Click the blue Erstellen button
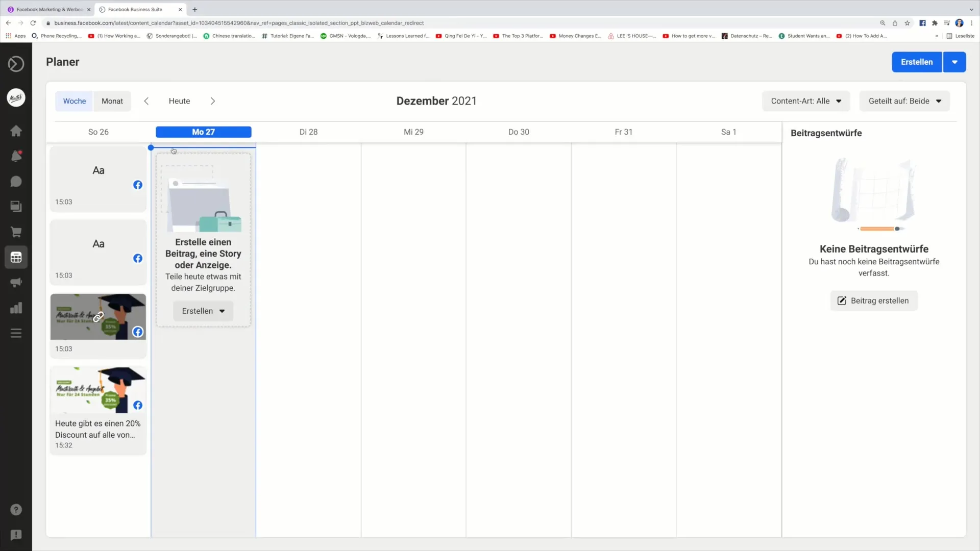 [917, 62]
